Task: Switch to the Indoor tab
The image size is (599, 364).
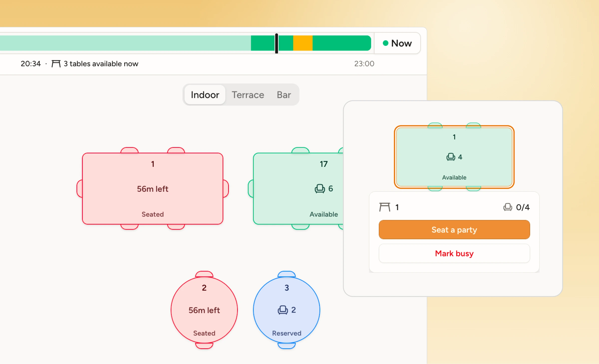Action: pyautogui.click(x=205, y=95)
